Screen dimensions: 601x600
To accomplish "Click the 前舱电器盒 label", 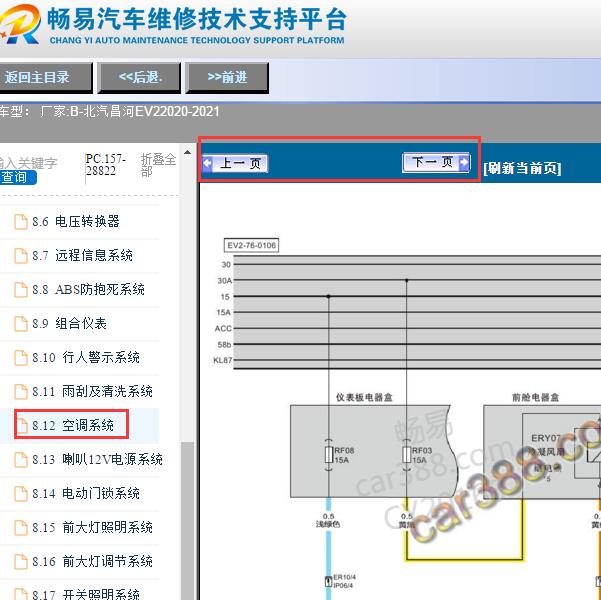I will [536, 398].
